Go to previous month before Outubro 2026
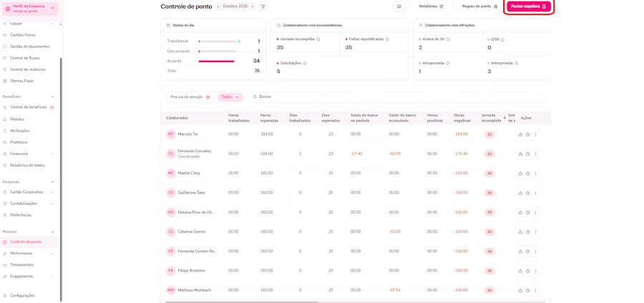The height and width of the screenshot is (303, 644). (218, 6)
